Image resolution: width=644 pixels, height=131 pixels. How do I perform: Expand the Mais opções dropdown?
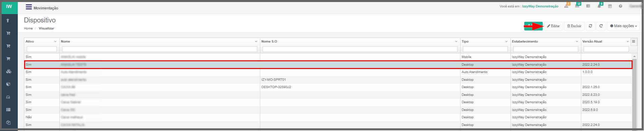pos(623,26)
